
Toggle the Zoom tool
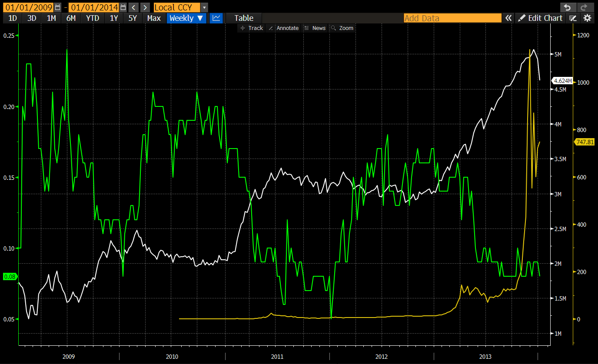click(342, 28)
